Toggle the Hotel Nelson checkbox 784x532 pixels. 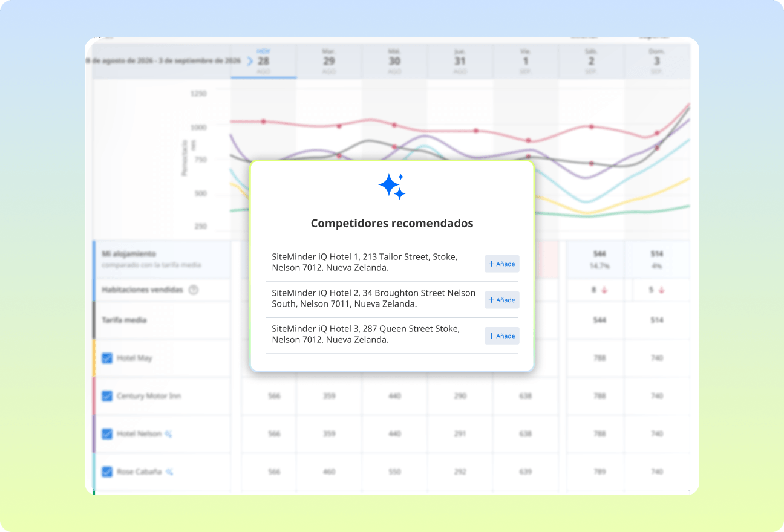[107, 434]
